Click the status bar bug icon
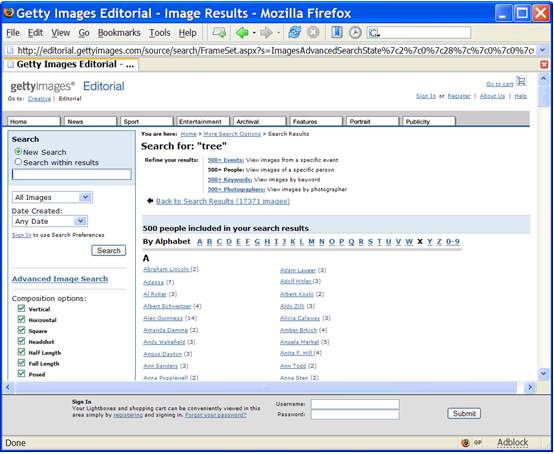The image size is (554, 454). [466, 443]
